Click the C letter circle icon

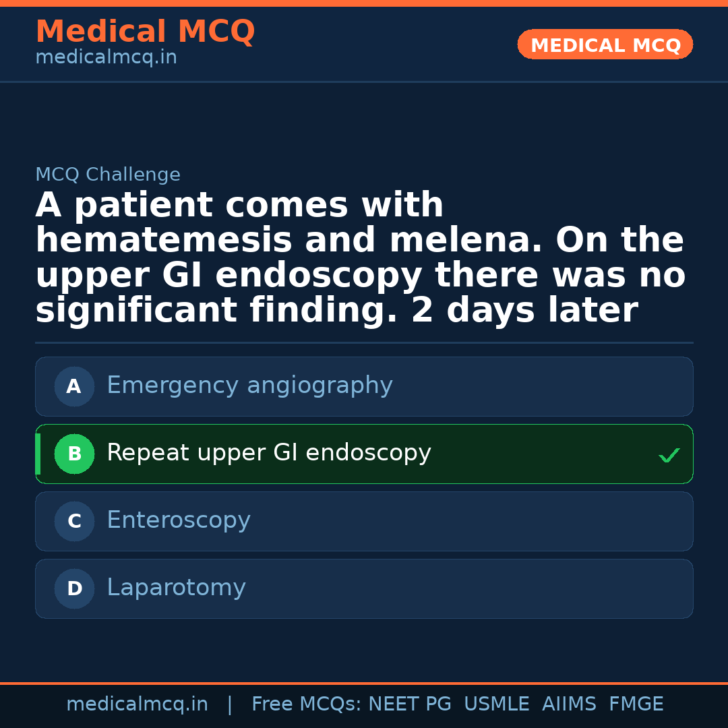[74, 522]
